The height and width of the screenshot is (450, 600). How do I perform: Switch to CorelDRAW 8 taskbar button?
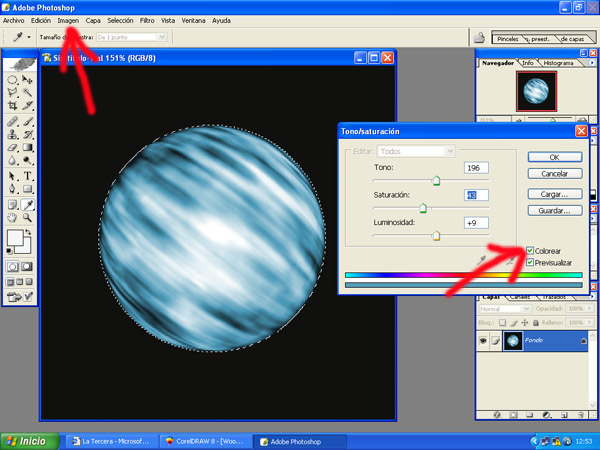tap(205, 442)
